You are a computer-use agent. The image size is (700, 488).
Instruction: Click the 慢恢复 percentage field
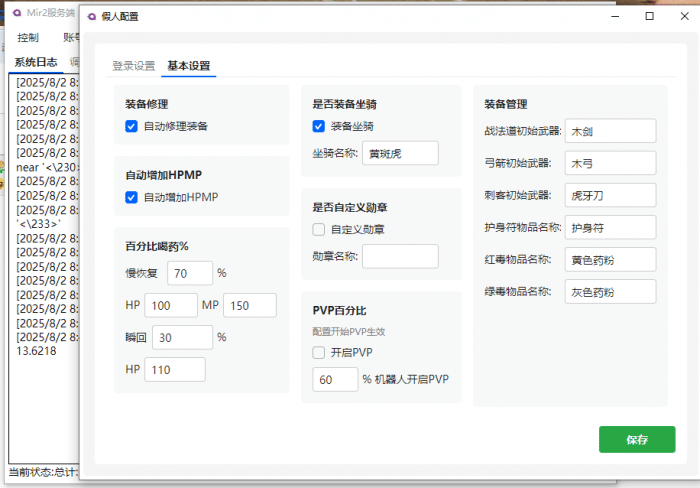(x=190, y=273)
